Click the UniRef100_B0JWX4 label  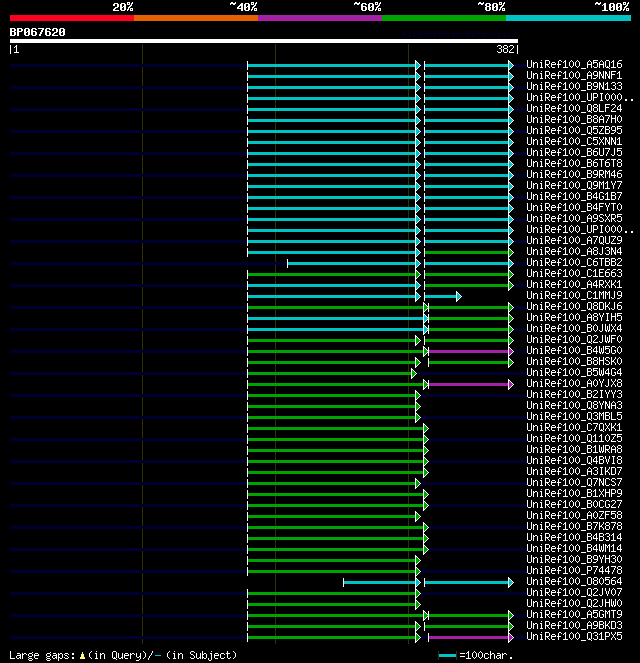point(574,328)
